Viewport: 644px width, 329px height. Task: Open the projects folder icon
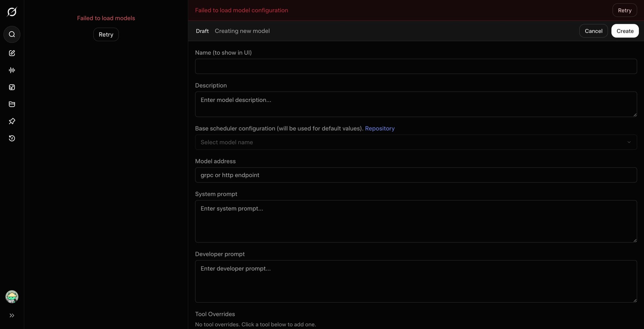click(x=12, y=104)
